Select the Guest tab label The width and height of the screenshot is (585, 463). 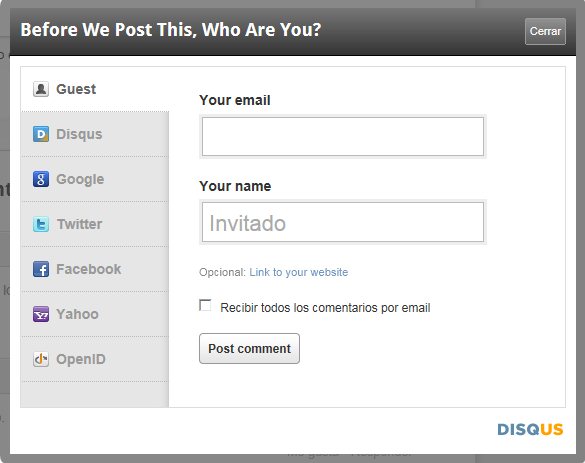point(76,89)
